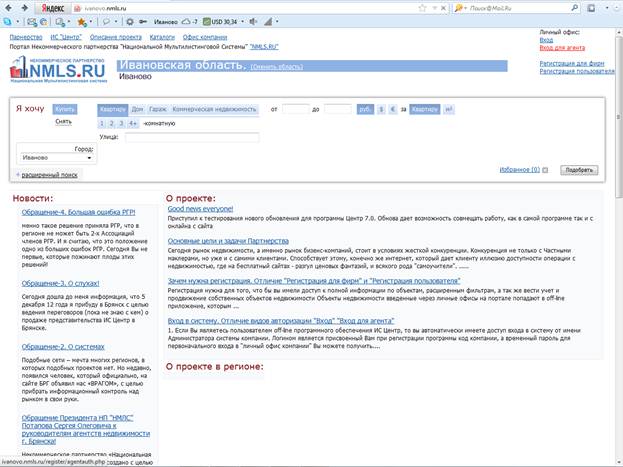Click the key icon in toolbar
This screenshot has width=623, height=467.
(143, 22)
